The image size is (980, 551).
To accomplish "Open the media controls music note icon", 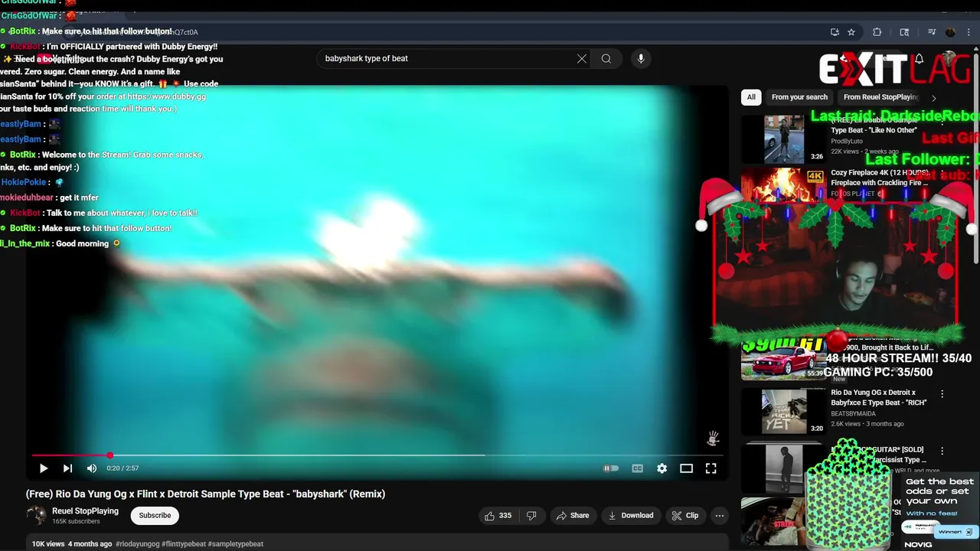I will [932, 32].
